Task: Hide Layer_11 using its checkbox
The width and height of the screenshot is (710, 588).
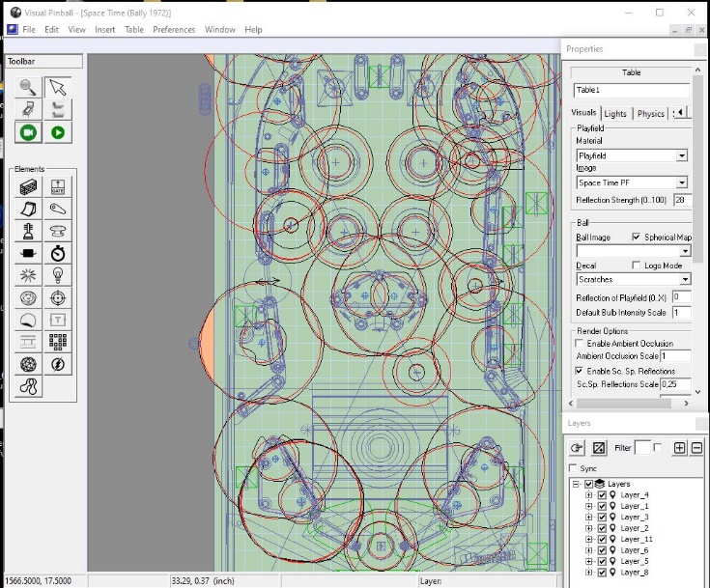Action: click(602, 539)
